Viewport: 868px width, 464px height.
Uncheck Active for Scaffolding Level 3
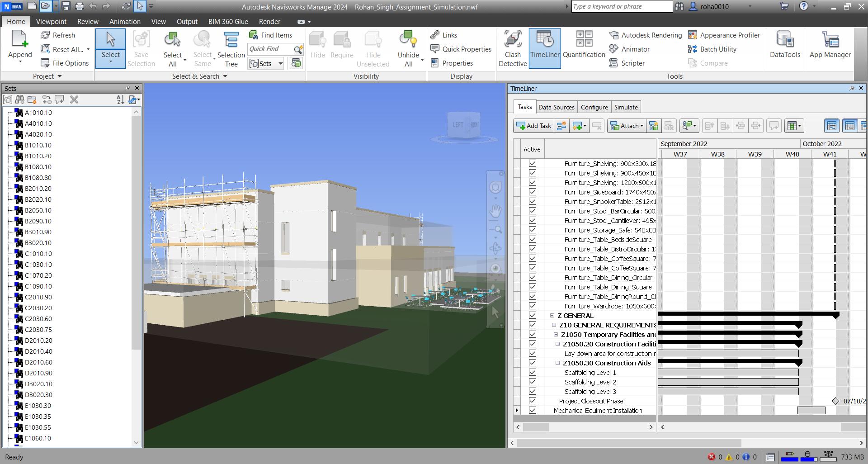click(x=533, y=392)
